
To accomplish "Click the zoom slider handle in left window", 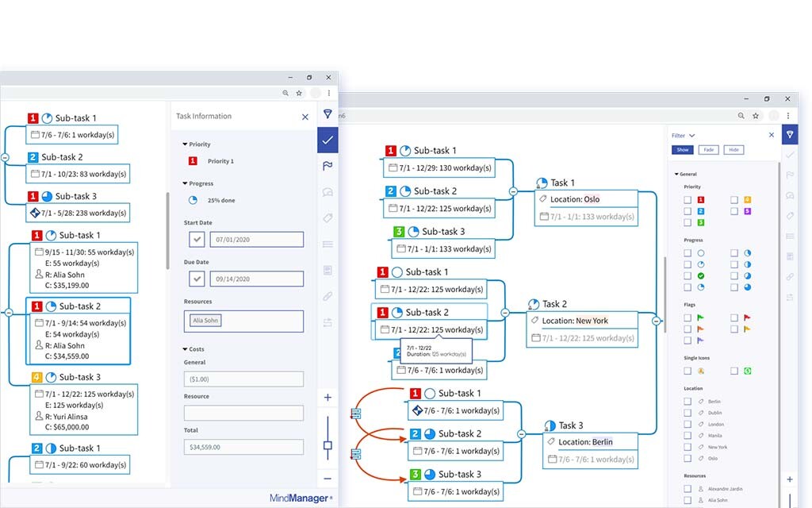I will click(x=327, y=445).
